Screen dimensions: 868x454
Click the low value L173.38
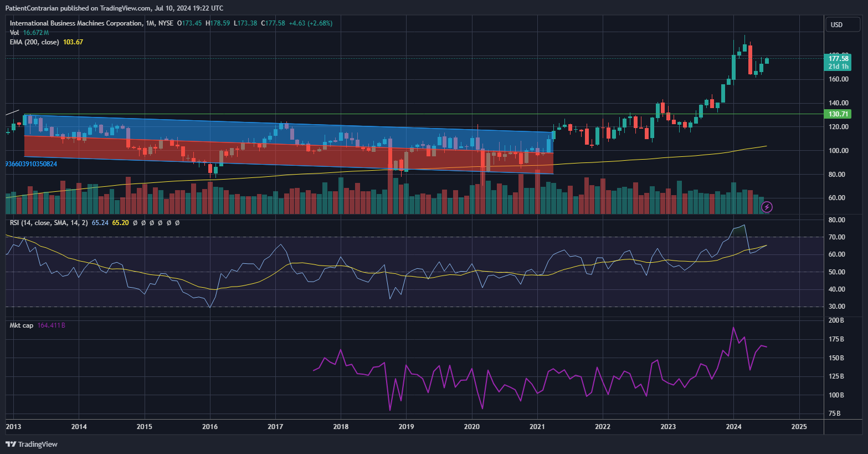tap(245, 23)
